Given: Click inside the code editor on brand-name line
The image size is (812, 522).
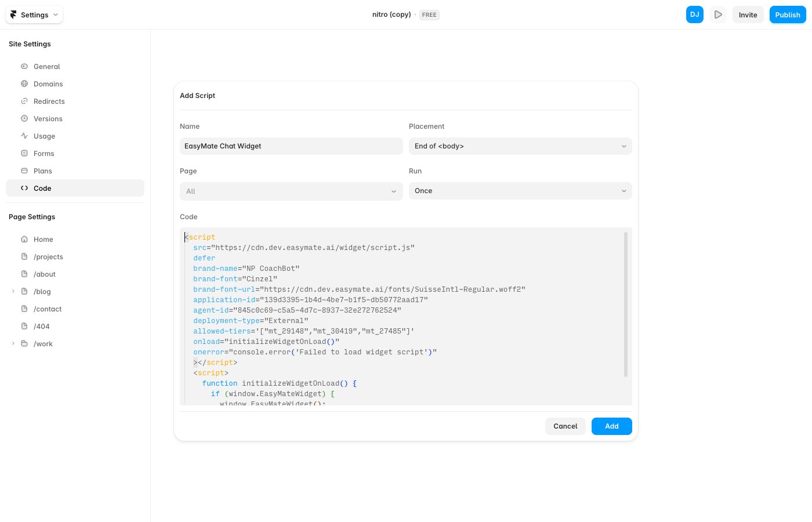Looking at the screenshot, I should point(246,269).
